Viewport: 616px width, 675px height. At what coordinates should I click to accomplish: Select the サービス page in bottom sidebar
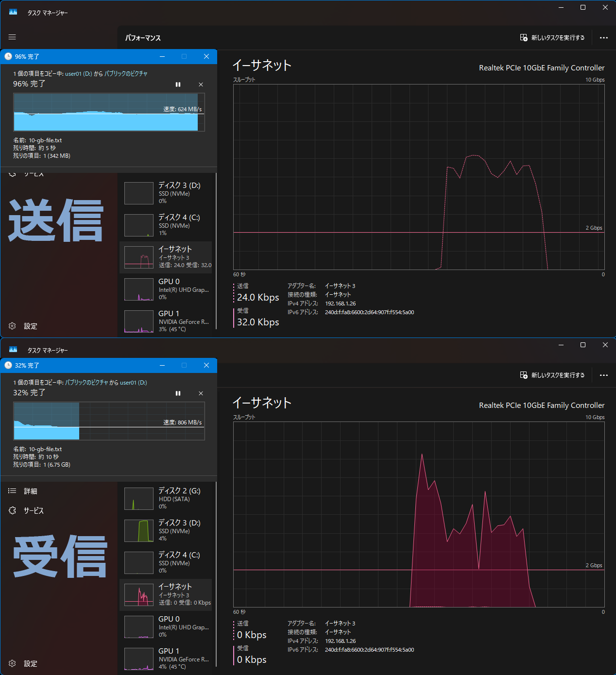tap(26, 511)
